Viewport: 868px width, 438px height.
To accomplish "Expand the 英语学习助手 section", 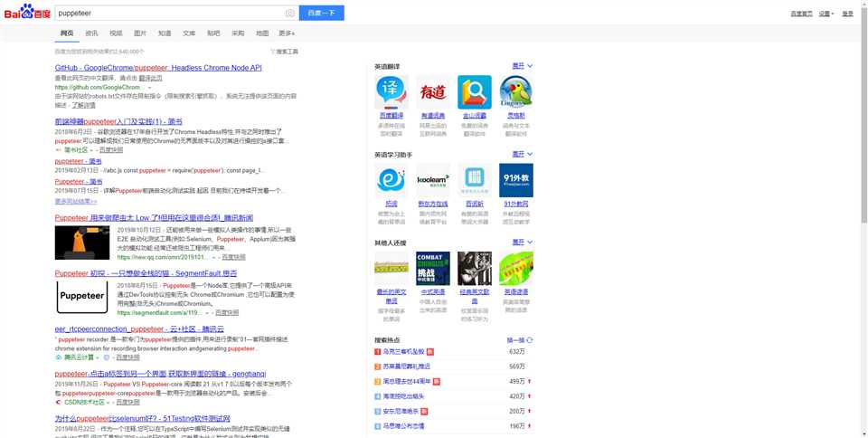I will [x=522, y=154].
